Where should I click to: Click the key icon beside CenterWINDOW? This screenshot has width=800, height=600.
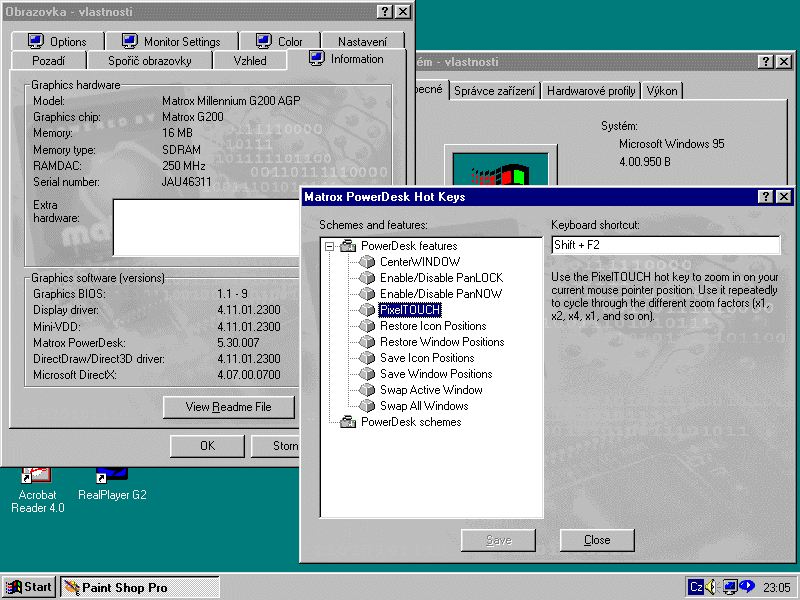(x=367, y=262)
